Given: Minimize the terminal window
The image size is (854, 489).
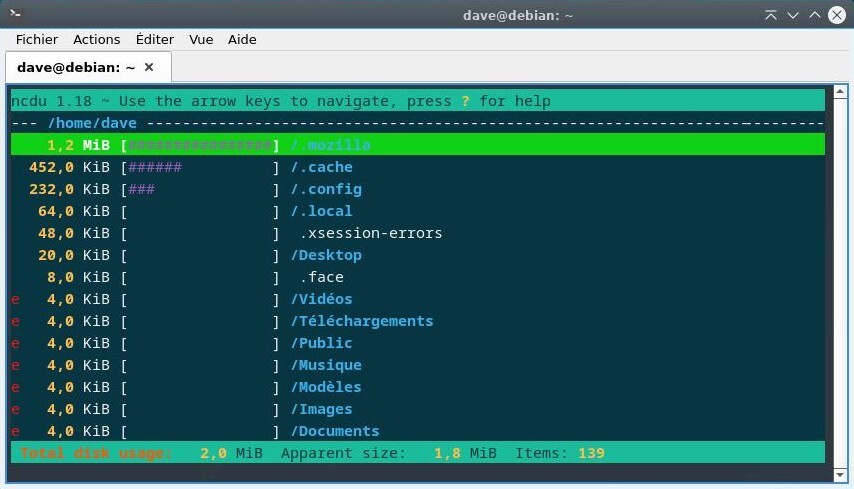Looking at the screenshot, I should tap(792, 14).
